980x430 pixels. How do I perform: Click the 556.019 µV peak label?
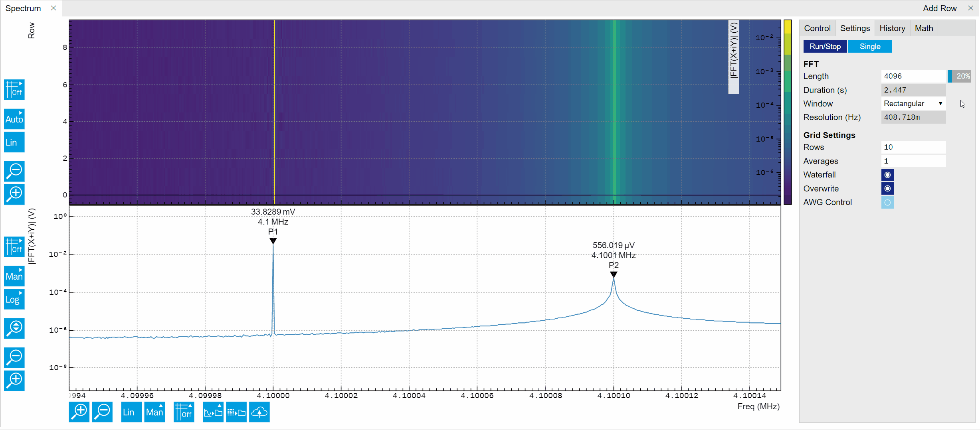coord(614,245)
